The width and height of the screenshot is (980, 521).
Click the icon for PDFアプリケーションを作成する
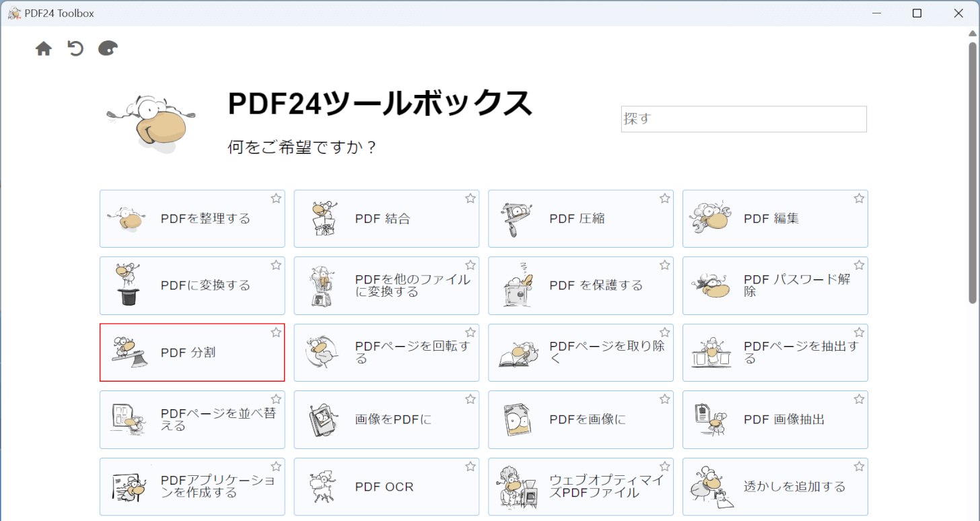tap(129, 487)
